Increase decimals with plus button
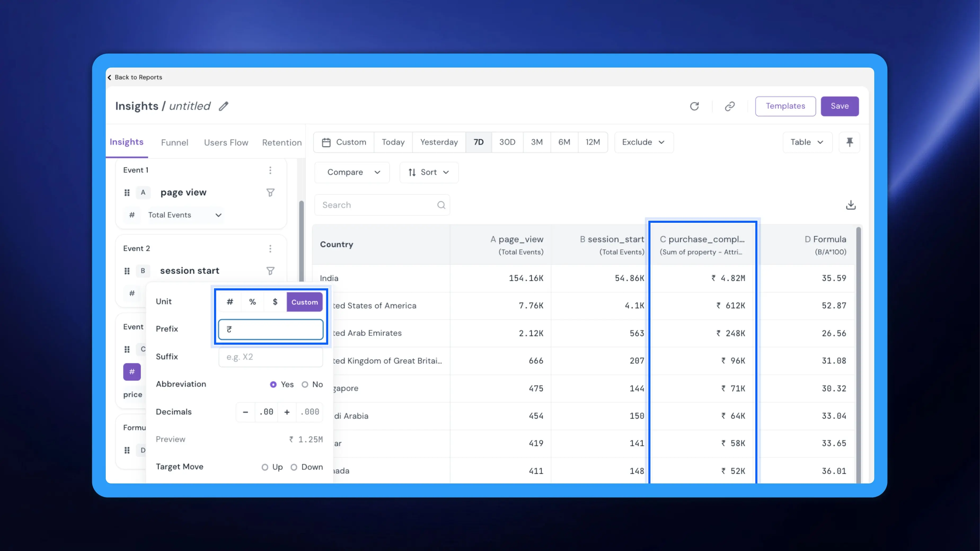Image resolution: width=980 pixels, height=551 pixels. click(287, 412)
